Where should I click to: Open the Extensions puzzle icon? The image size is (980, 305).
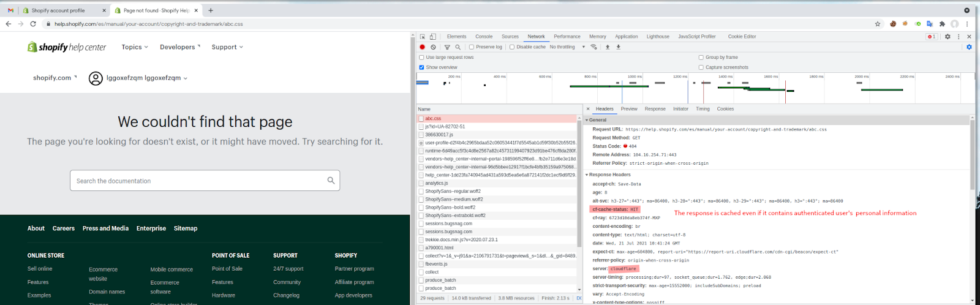[942, 24]
